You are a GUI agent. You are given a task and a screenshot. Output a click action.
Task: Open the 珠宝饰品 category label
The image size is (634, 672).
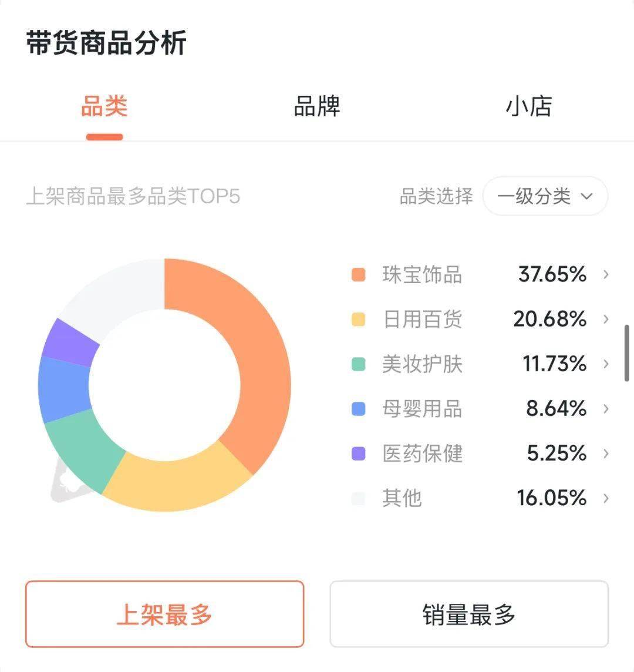coord(422,274)
